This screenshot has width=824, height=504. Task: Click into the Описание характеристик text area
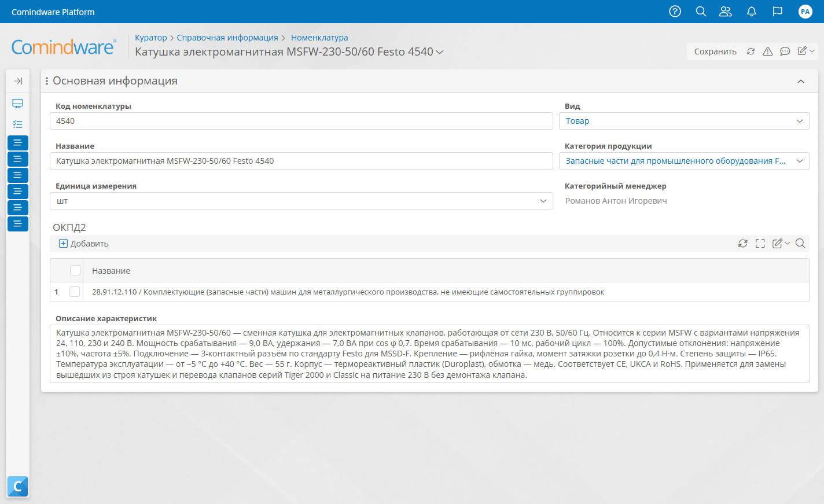coord(429,354)
